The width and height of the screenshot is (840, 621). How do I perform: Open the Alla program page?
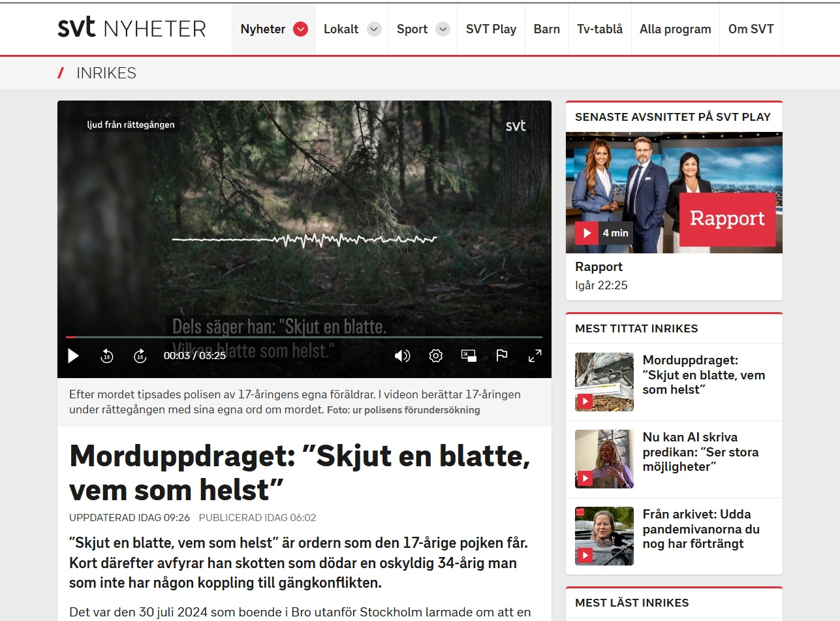675,29
